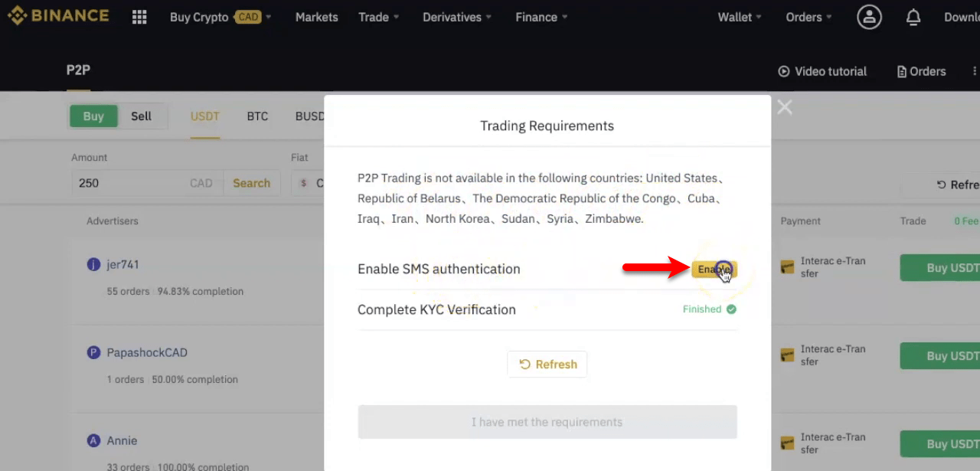
Task: Click Buy USDT for PapashockCAD
Action: [x=940, y=356]
